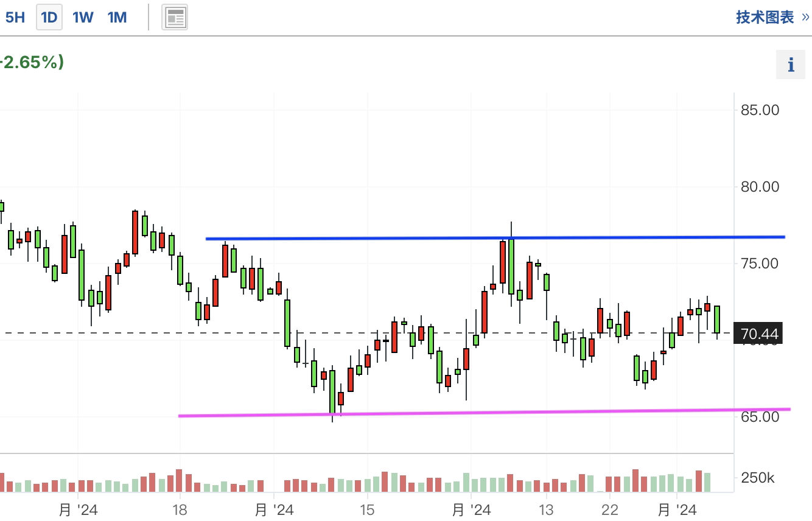
Task: Click the 70.44 current price label
Action: coord(758,334)
